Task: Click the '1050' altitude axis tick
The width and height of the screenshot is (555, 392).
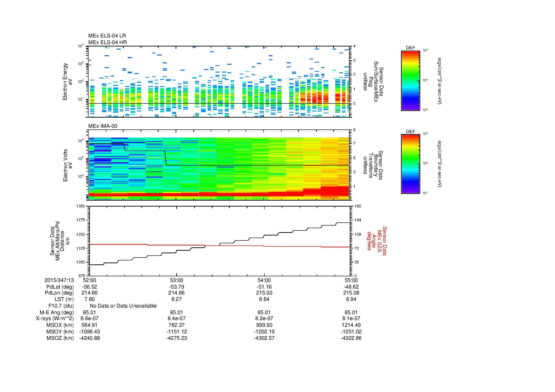Action: tap(80, 262)
